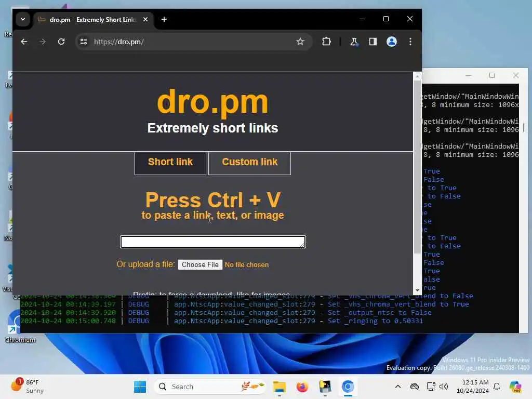
Task: Click the taskbar Search box
Action: click(x=210, y=387)
